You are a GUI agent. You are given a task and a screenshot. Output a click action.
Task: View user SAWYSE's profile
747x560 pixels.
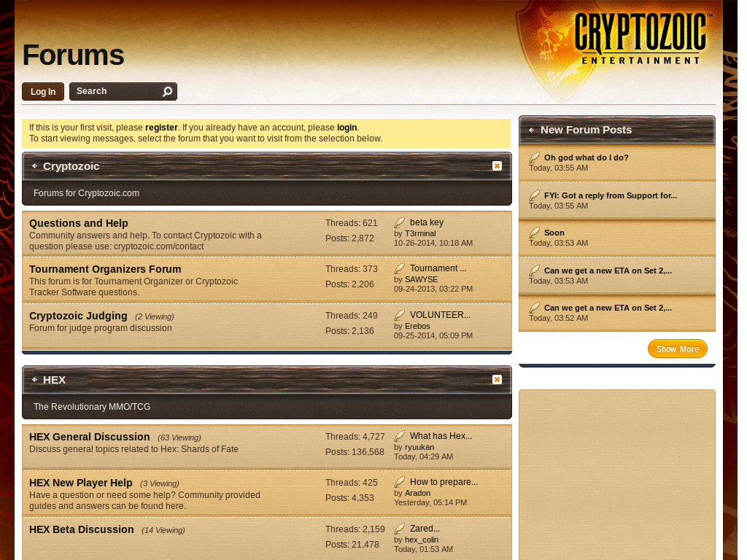point(421,279)
